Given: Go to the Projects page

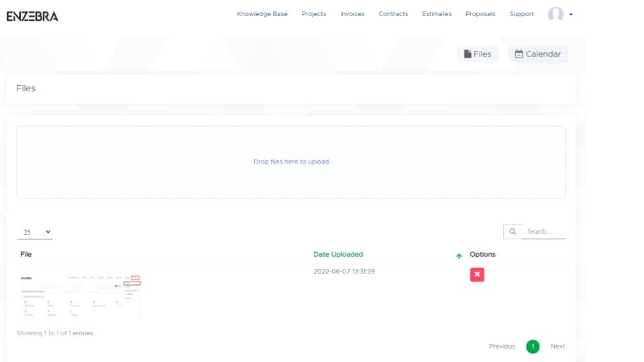Looking at the screenshot, I should (x=314, y=14).
